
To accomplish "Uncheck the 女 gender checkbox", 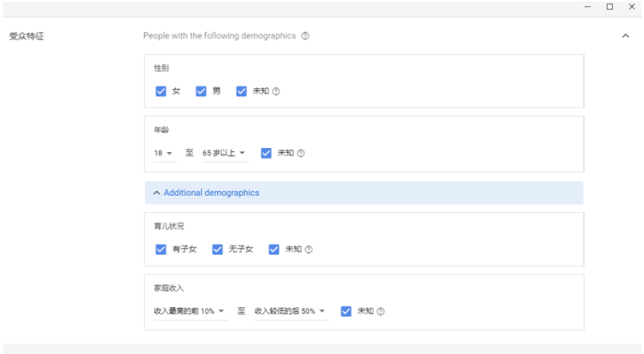I will coord(161,91).
